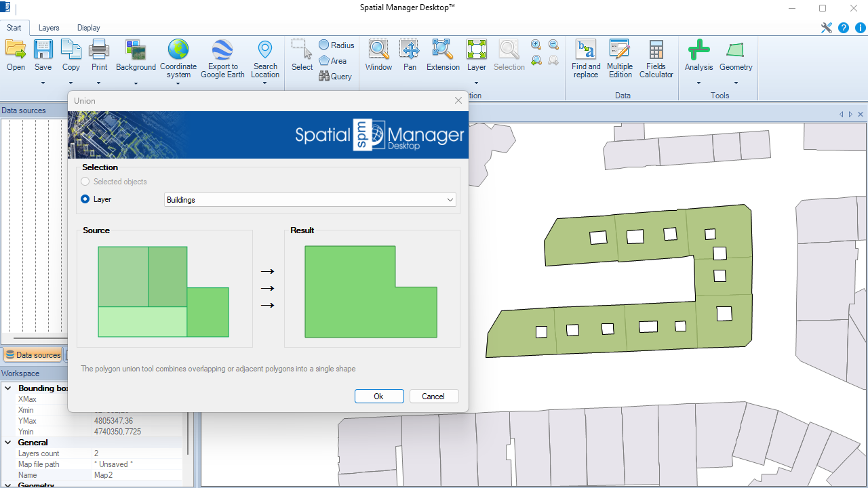Switch to the Layers ribbon tab
The height and width of the screenshot is (488, 868).
point(49,28)
